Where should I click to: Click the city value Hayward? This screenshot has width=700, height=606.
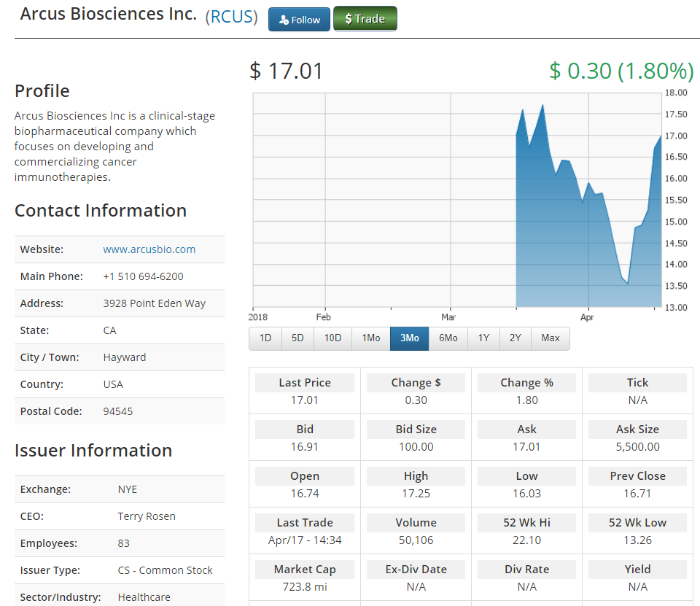point(125,357)
